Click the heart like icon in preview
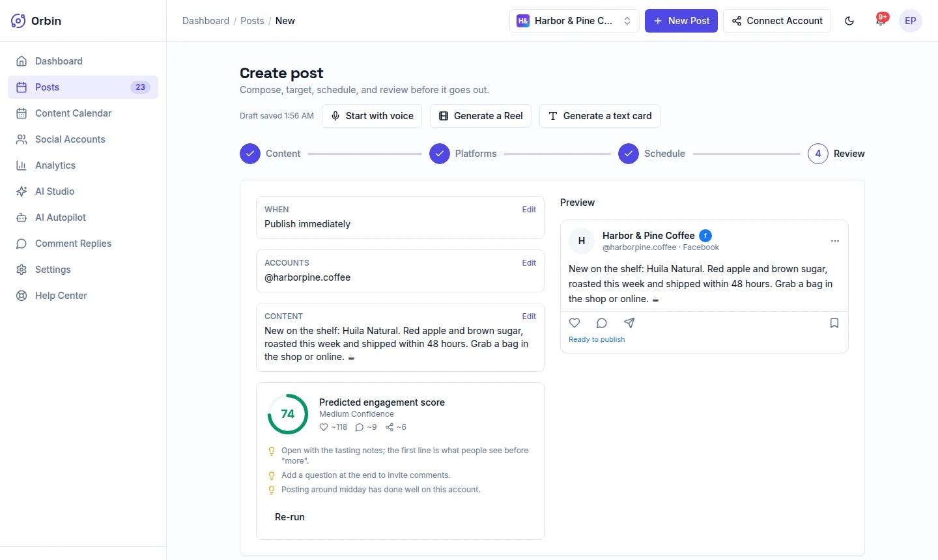The width and height of the screenshot is (938, 560). (x=575, y=323)
